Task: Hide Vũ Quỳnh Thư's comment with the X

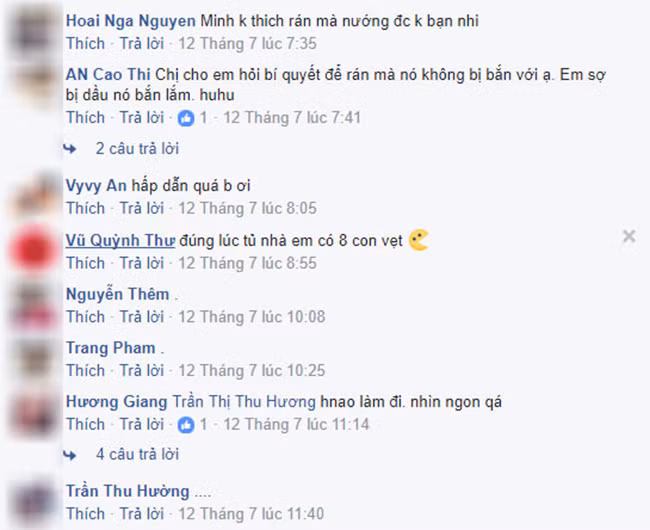Action: pos(629,236)
